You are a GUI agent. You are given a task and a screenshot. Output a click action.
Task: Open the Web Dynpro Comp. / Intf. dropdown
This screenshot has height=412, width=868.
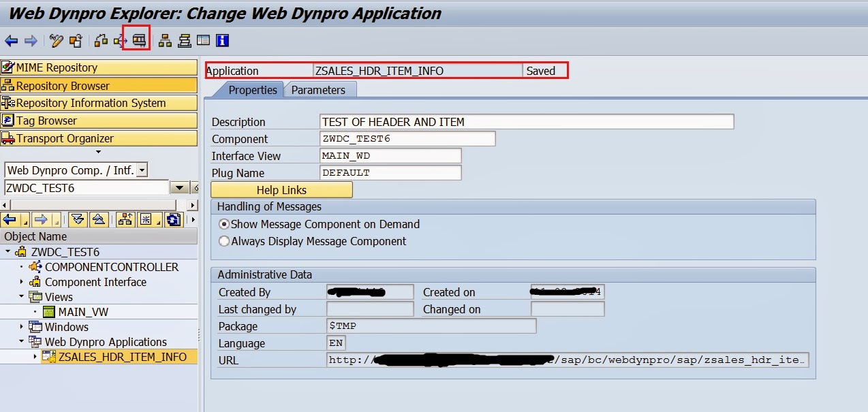coord(142,170)
